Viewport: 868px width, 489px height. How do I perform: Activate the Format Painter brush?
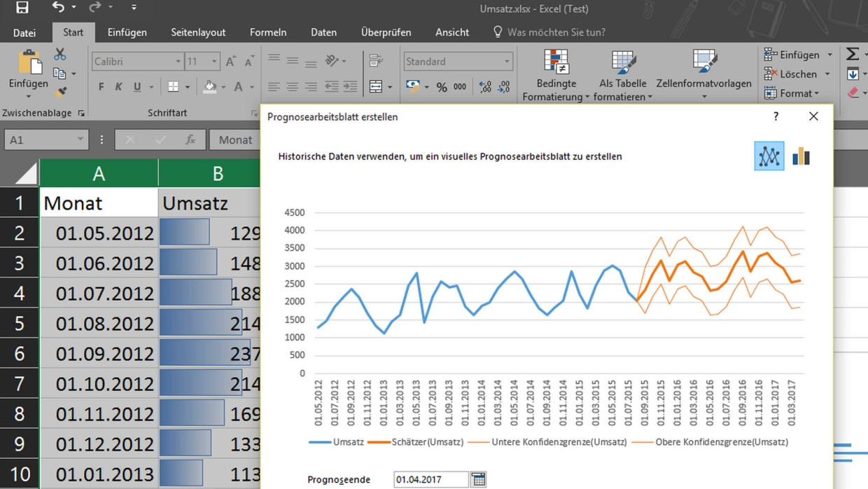[x=60, y=91]
